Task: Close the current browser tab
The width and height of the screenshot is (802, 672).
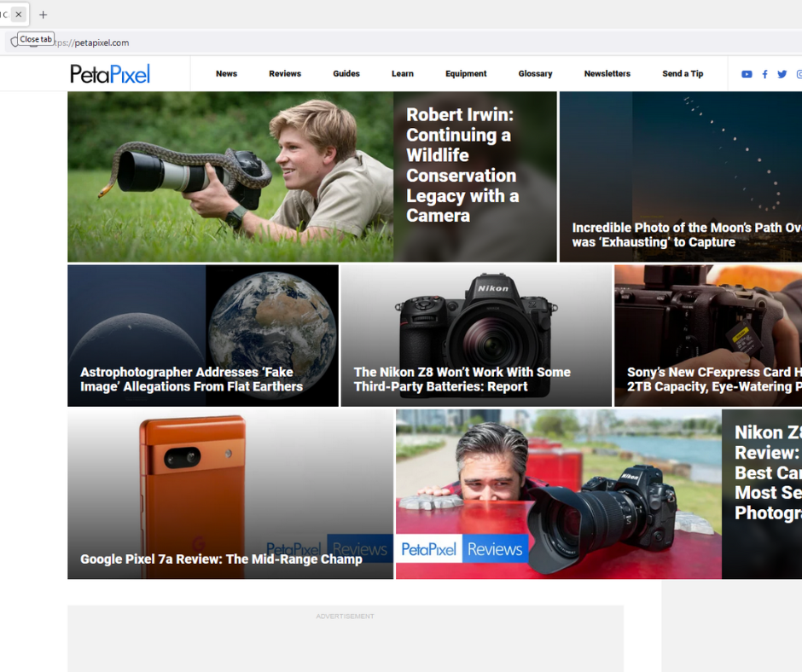Action: [x=19, y=14]
